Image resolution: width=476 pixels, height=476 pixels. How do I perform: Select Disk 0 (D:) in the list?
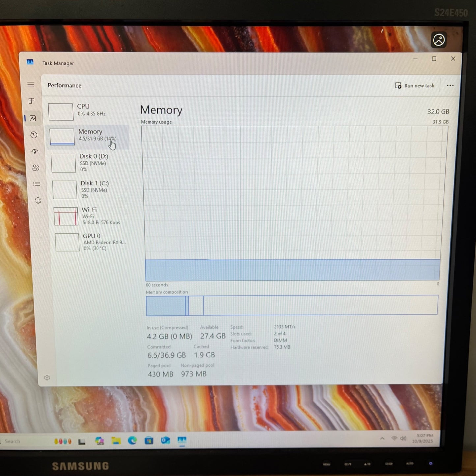click(x=89, y=162)
